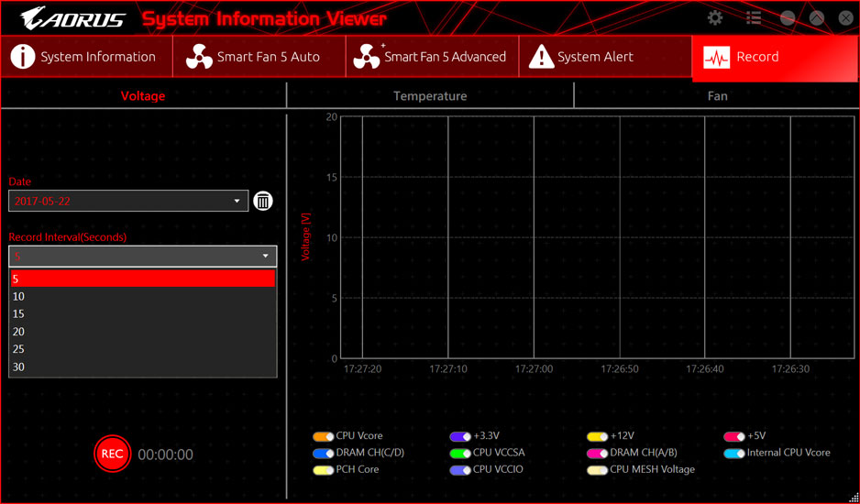Click the System Alert warning triangle icon
860x504 pixels.
[542, 57]
